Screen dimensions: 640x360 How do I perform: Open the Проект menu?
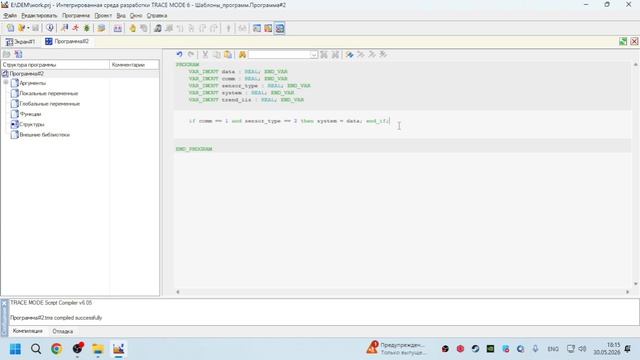[103, 16]
